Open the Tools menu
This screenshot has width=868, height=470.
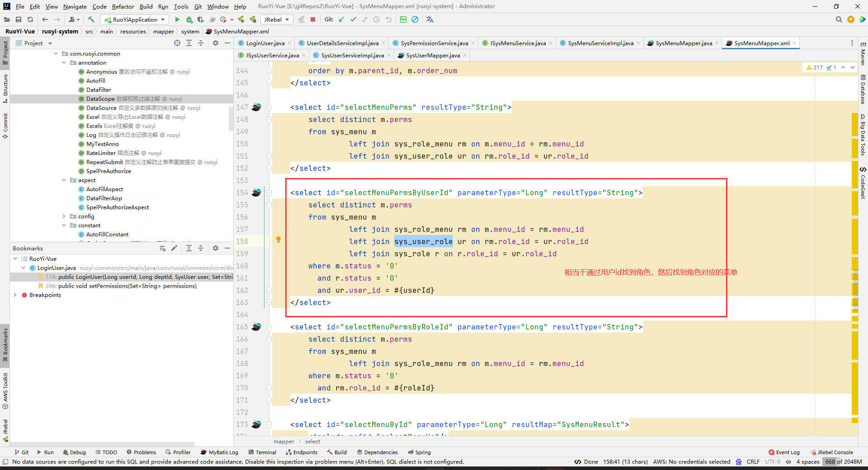click(x=181, y=6)
